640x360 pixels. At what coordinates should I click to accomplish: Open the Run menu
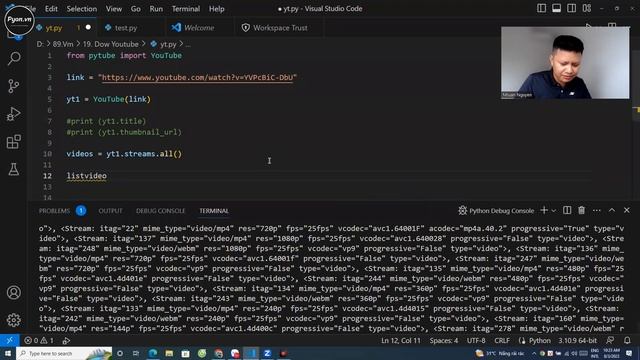[x=156, y=9]
